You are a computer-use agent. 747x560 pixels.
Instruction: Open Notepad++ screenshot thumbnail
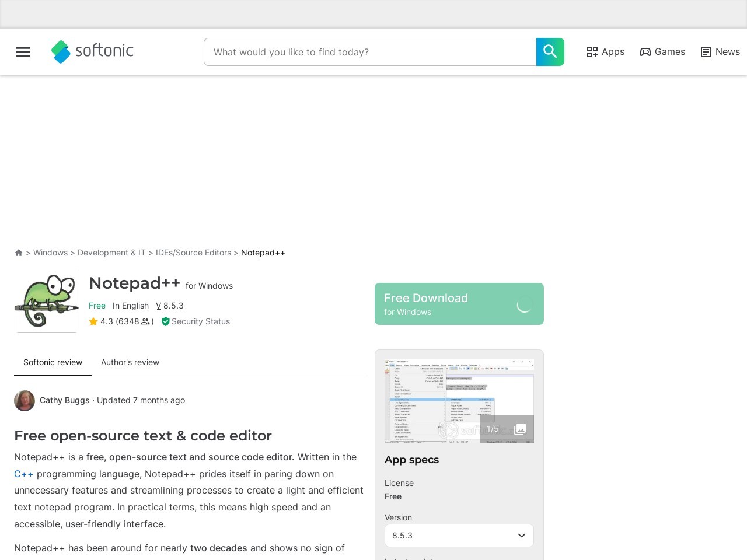coord(459,401)
